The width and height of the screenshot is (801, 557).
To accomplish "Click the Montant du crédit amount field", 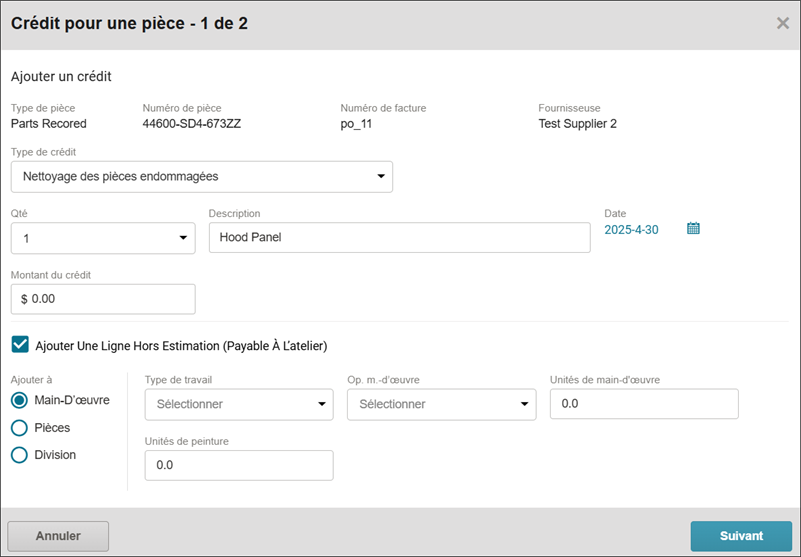I will 103,299.
